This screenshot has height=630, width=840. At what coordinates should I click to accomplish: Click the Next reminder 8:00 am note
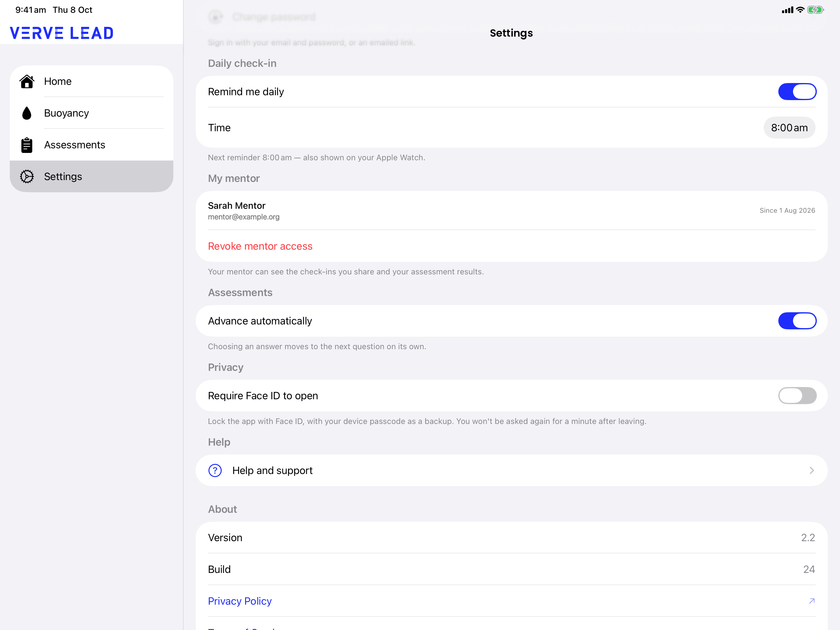pos(316,157)
